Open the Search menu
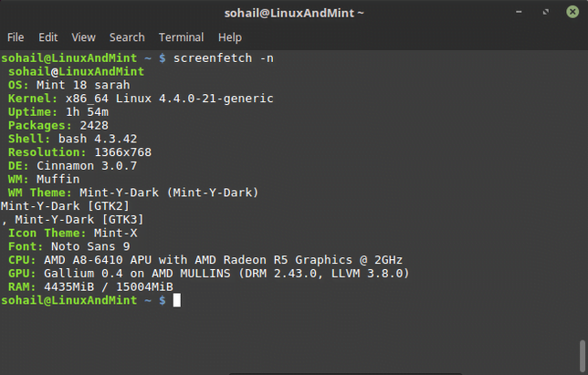Viewport: 588px width, 375px height. [x=127, y=37]
